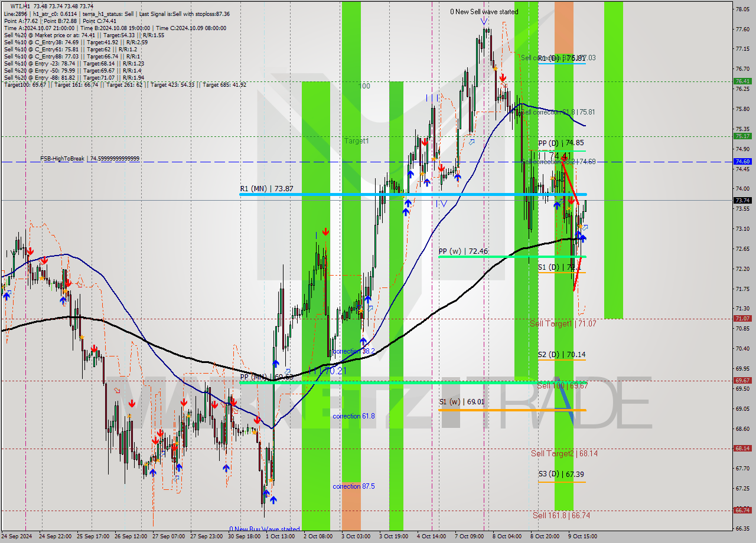The image size is (756, 543).
Task: Click the 67.25 price scale value
Action: point(742,489)
